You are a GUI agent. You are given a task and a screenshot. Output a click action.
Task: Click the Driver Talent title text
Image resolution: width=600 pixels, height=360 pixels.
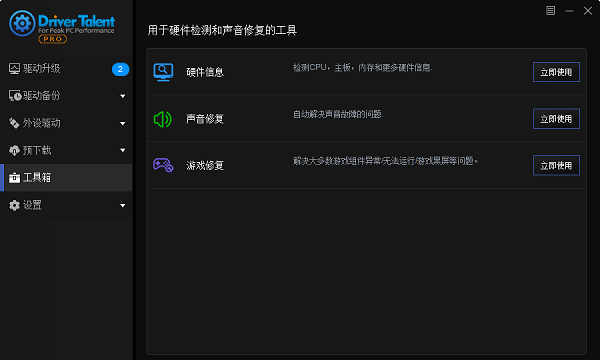coord(76,21)
